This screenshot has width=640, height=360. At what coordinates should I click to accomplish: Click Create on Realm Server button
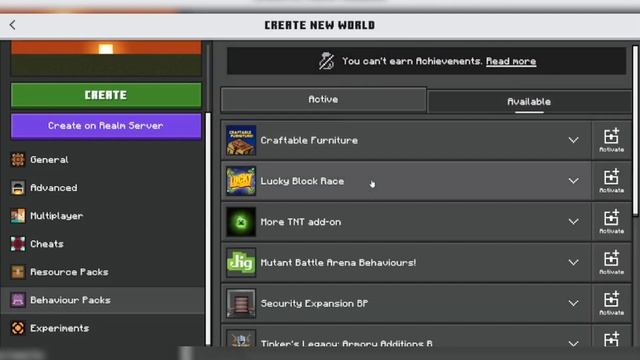106,126
